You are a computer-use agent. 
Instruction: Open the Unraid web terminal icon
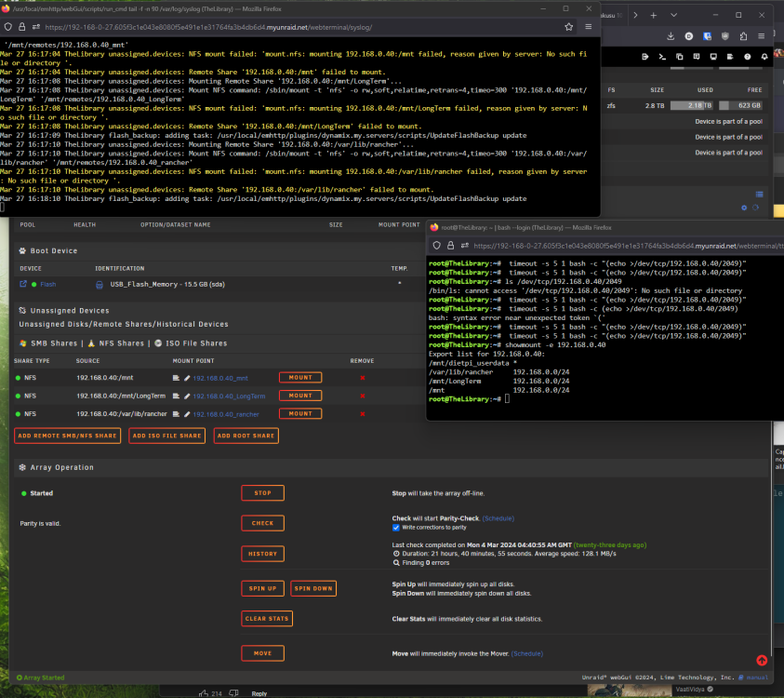[662, 57]
